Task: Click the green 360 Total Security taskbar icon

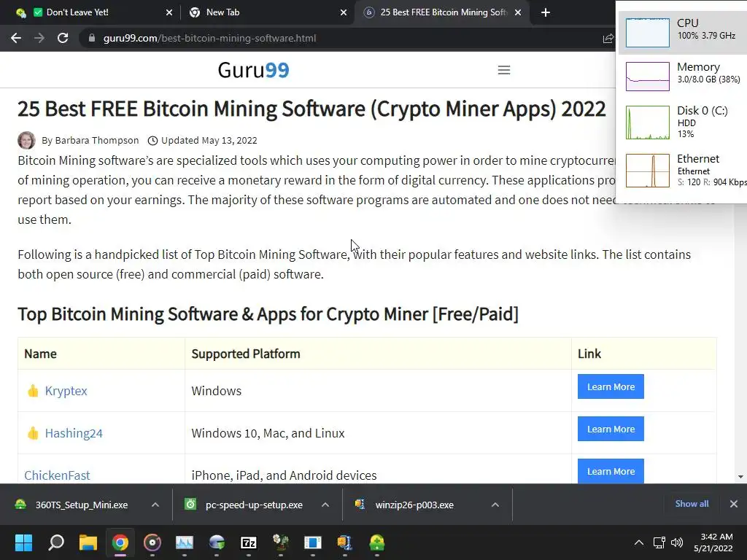Action: click(x=377, y=542)
